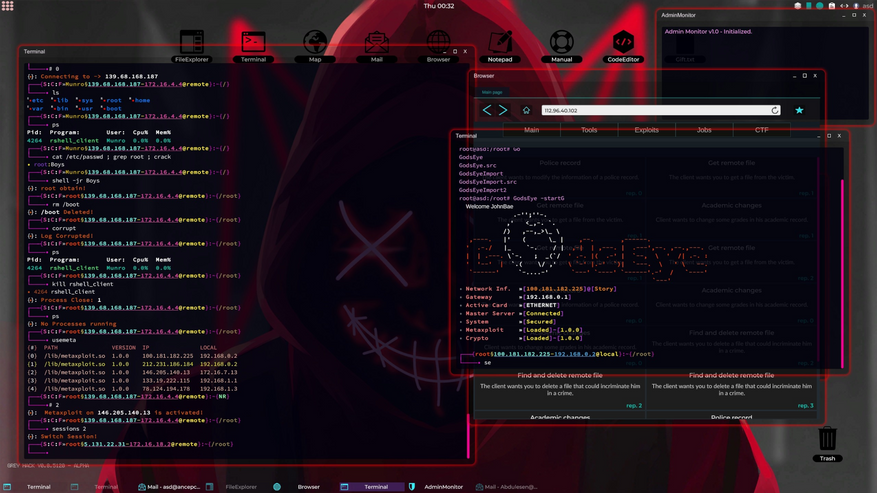Open the Notepad desktop icon
This screenshot has height=493, width=877.
[x=500, y=46]
